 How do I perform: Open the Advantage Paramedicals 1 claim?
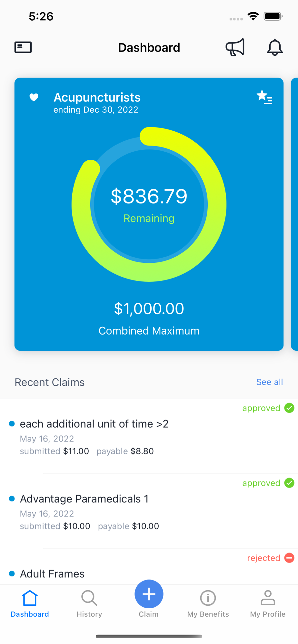(x=84, y=499)
